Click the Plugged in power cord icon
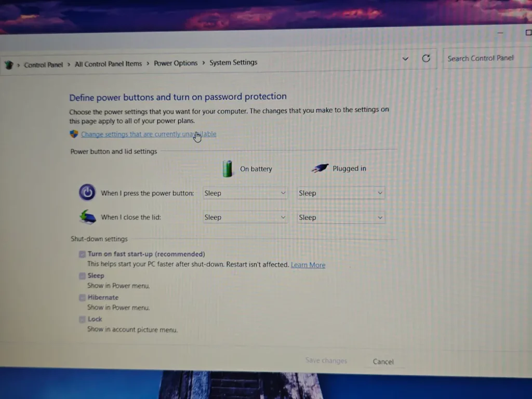Image resolution: width=532 pixels, height=399 pixels. click(320, 167)
